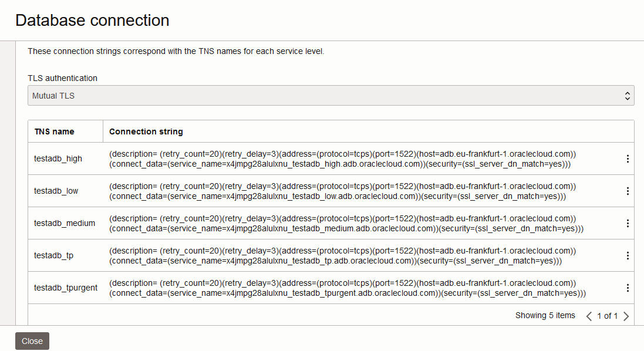Select the testadb_high TNS name

pos(58,159)
